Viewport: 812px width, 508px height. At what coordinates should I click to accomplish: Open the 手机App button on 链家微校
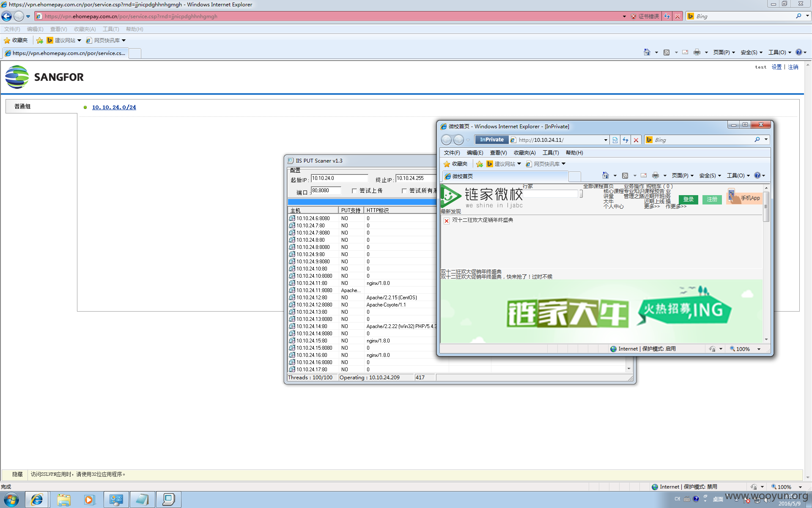click(744, 197)
